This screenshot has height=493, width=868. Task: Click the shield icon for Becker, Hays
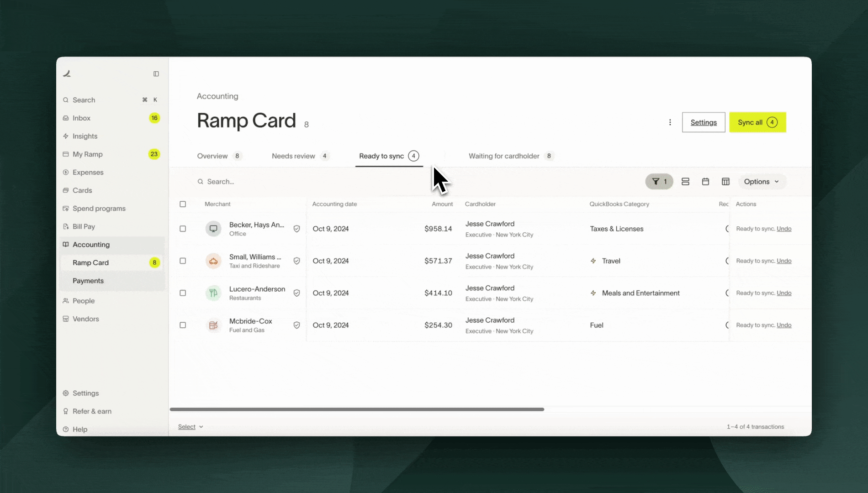(296, 229)
